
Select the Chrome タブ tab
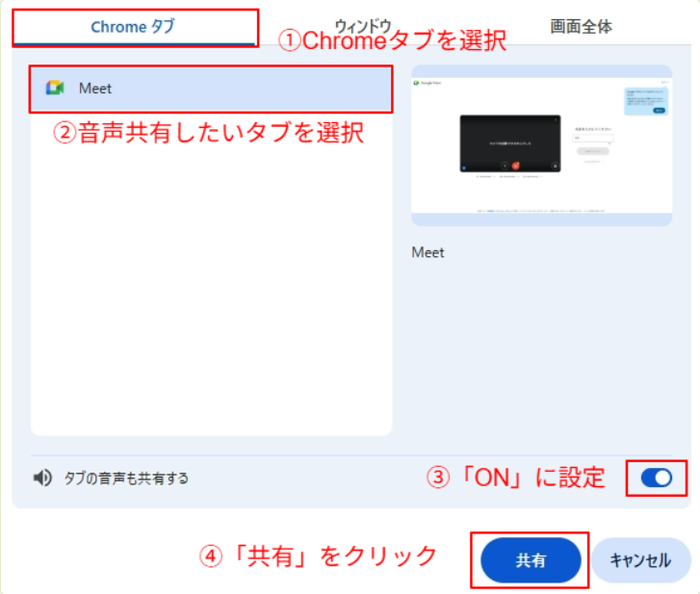tap(134, 27)
